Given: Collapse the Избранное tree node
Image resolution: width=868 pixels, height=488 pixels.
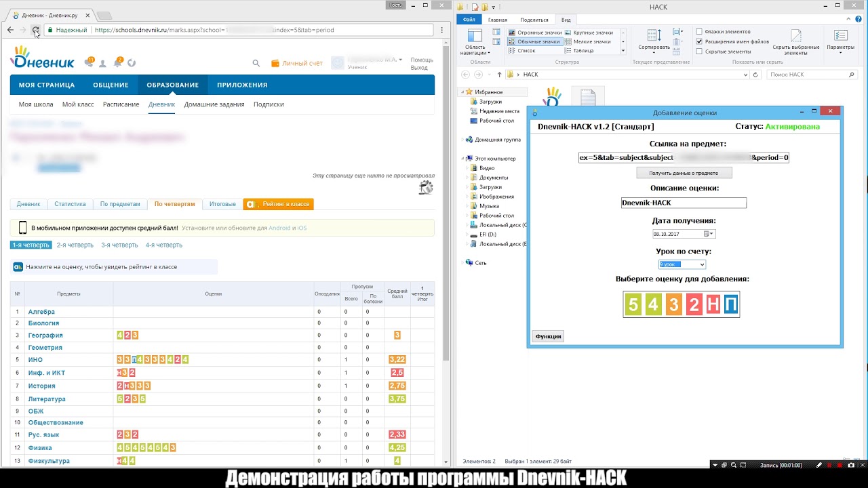Looking at the screenshot, I should (x=463, y=92).
